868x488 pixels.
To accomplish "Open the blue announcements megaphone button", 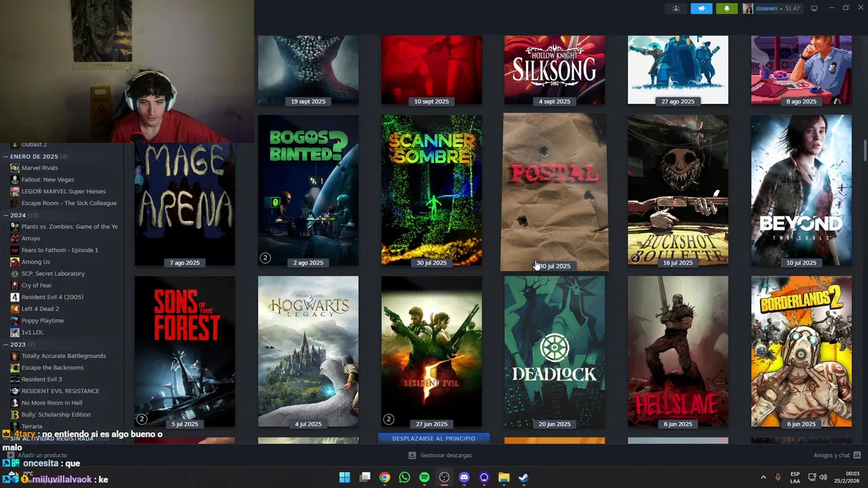I will 701,8.
